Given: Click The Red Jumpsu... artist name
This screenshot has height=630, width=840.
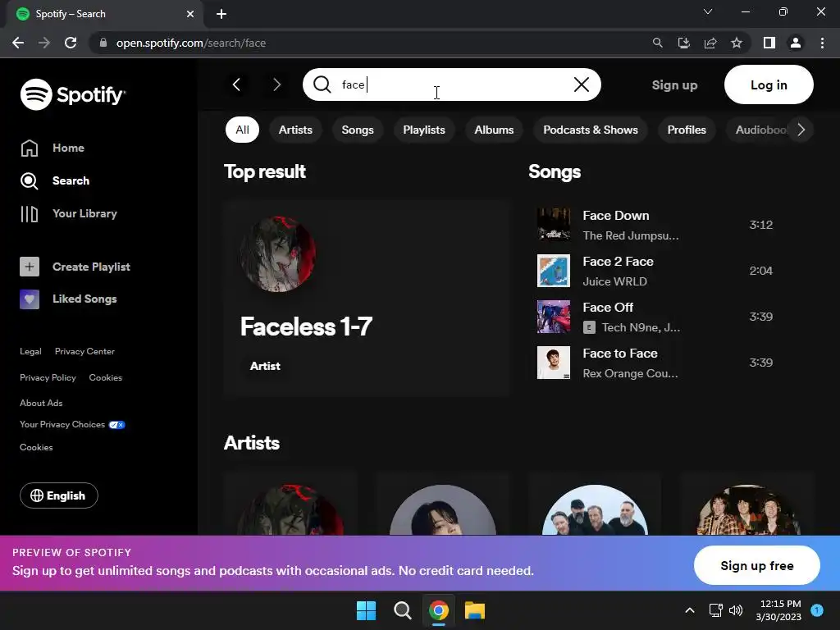Looking at the screenshot, I should [631, 235].
